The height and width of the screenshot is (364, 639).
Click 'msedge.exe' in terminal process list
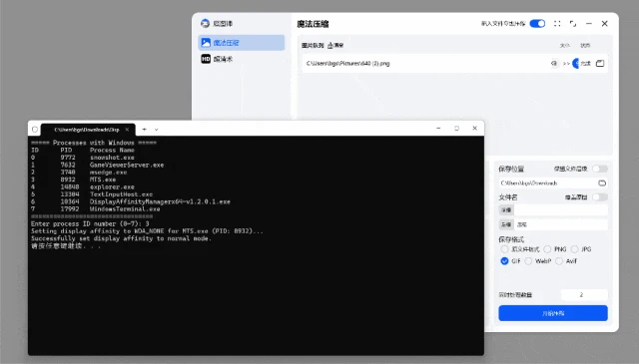[109, 173]
